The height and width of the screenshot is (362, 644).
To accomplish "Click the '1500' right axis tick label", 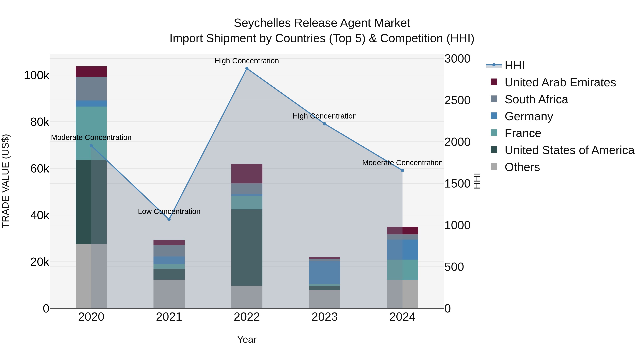I will pos(457,184).
